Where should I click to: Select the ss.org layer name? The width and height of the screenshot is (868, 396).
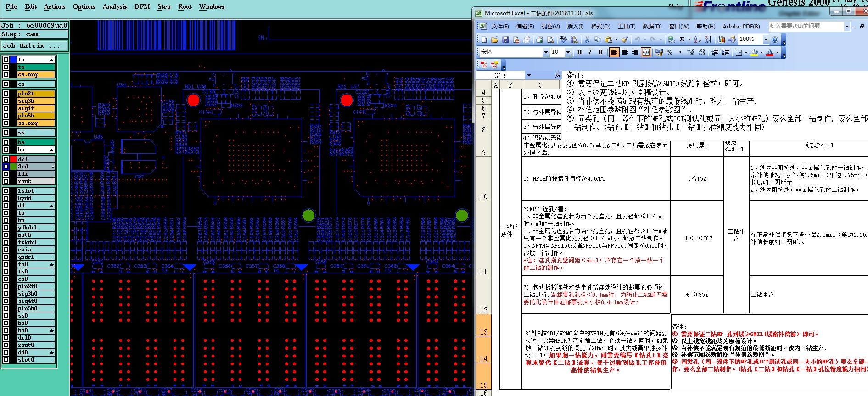[x=36, y=123]
